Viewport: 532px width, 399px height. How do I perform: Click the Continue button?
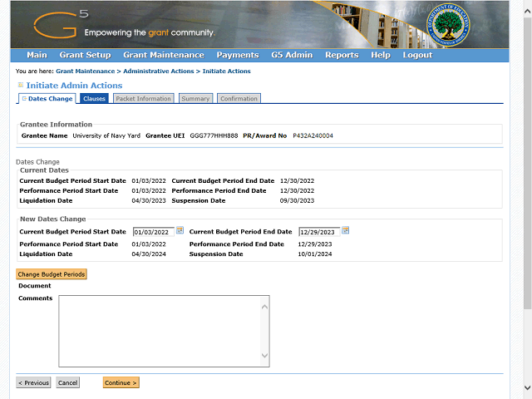click(121, 382)
